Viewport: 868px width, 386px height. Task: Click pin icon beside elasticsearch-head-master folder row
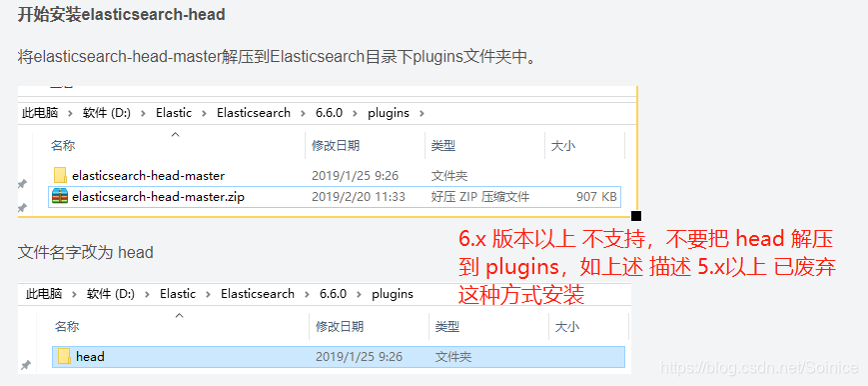click(x=22, y=184)
